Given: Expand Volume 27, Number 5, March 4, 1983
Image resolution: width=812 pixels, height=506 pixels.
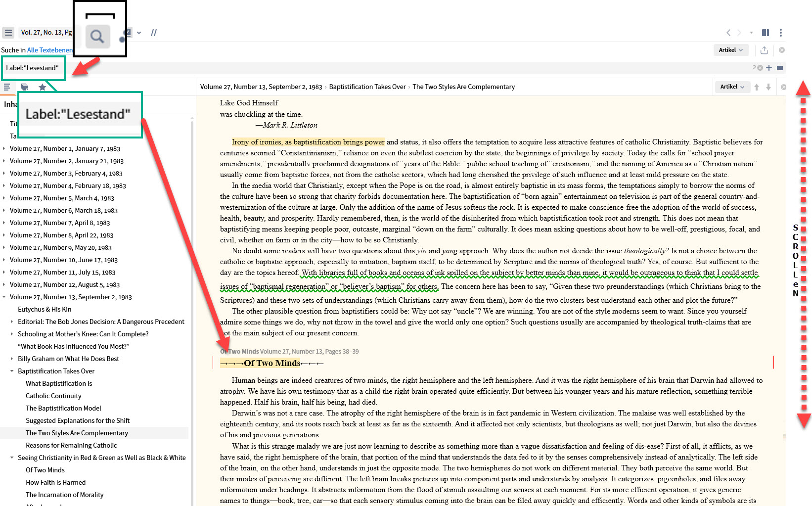Looking at the screenshot, I should click(x=4, y=198).
